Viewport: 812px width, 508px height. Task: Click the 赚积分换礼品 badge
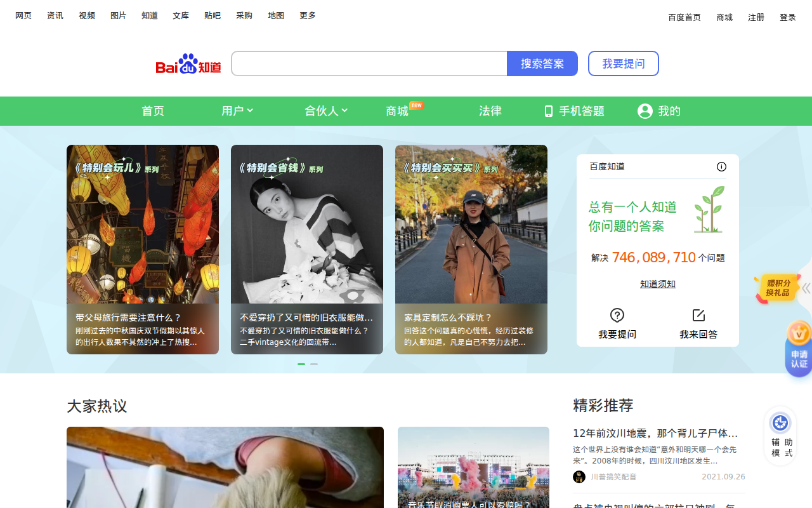(x=777, y=289)
